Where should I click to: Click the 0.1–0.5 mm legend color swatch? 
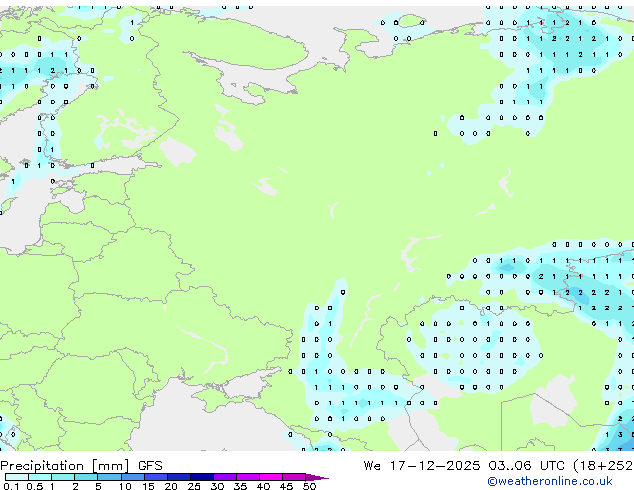click(x=17, y=477)
